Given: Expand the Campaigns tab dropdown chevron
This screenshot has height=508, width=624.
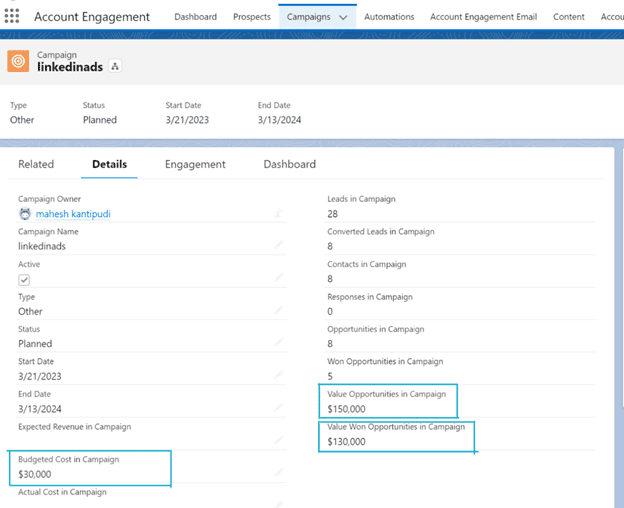Looking at the screenshot, I should point(343,18).
